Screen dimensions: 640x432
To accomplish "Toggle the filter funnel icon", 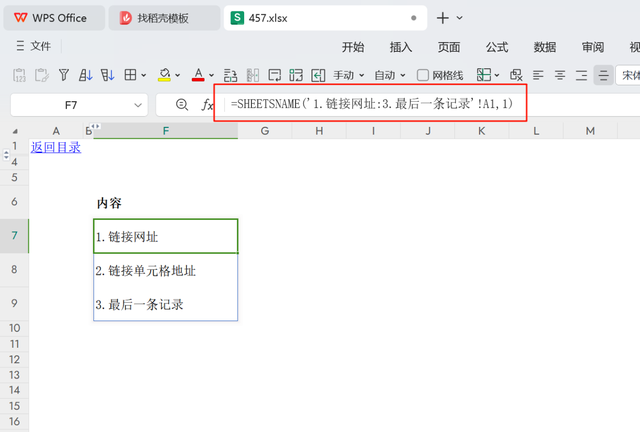I will (x=64, y=75).
